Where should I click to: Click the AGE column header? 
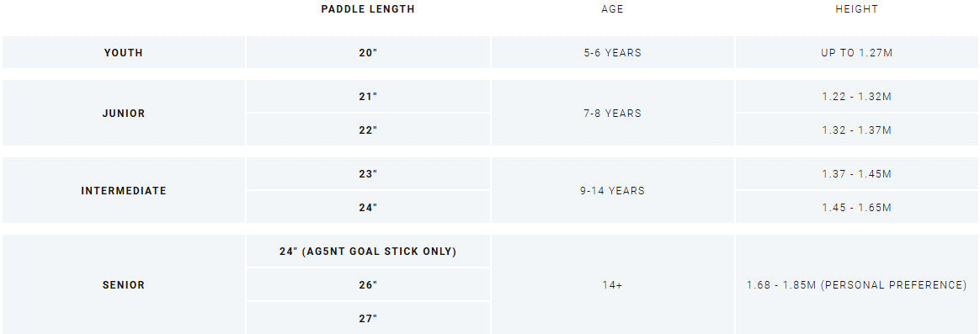point(613,9)
